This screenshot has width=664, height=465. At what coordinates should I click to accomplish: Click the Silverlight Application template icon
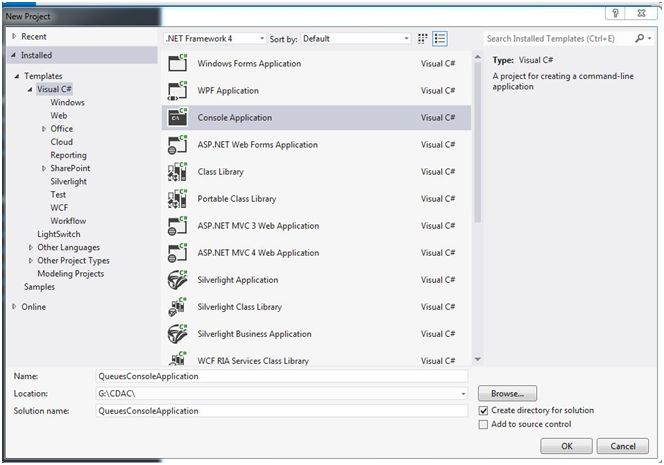(x=177, y=280)
